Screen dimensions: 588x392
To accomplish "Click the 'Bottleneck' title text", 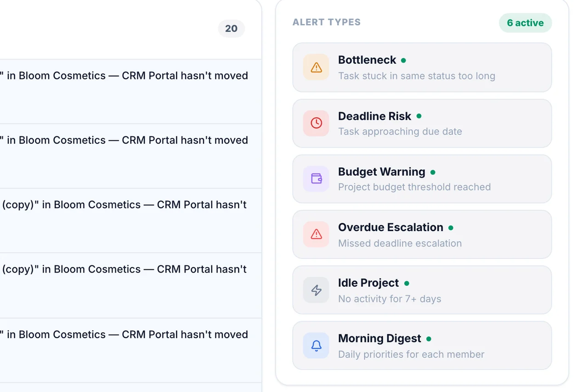I will click(367, 60).
